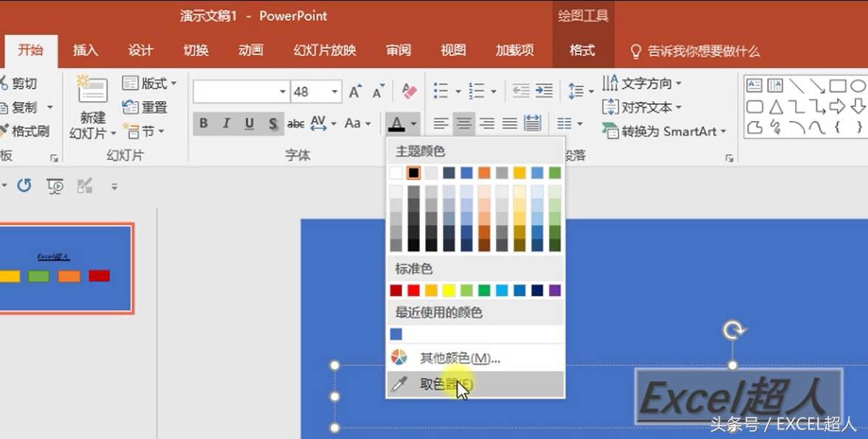Image resolution: width=868 pixels, height=439 pixels.
Task: Customize quick access toolbar dropdown arrow
Action: click(114, 187)
